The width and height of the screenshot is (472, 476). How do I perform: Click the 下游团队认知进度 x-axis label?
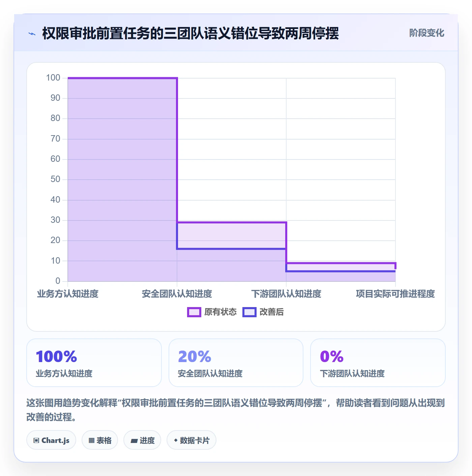pyautogui.click(x=286, y=294)
